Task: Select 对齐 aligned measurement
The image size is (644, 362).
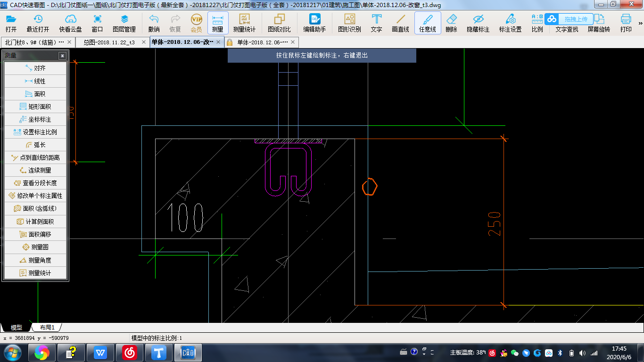Action: (x=35, y=68)
